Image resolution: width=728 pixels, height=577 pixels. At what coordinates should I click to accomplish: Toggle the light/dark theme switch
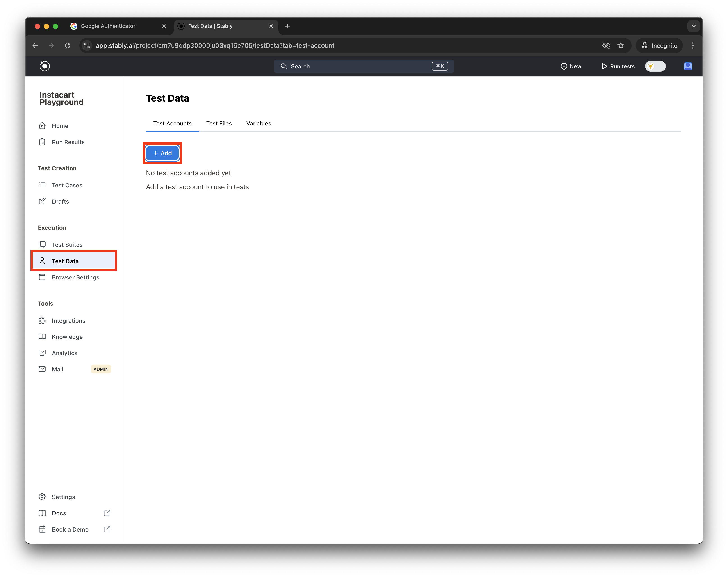click(655, 66)
